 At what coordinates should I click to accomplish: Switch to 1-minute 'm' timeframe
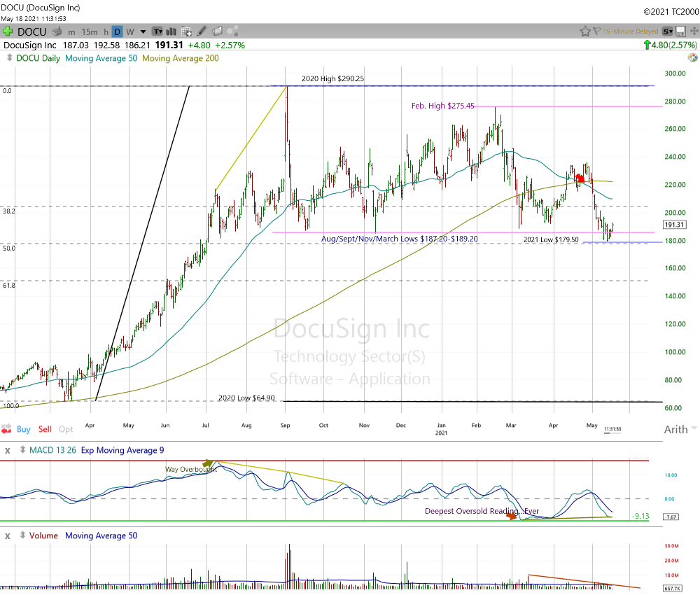[71, 31]
